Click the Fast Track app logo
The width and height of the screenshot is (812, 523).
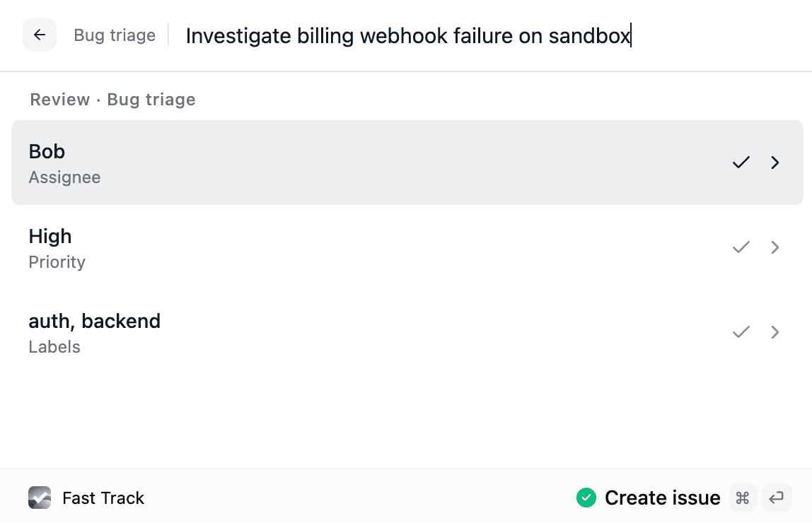coord(39,498)
